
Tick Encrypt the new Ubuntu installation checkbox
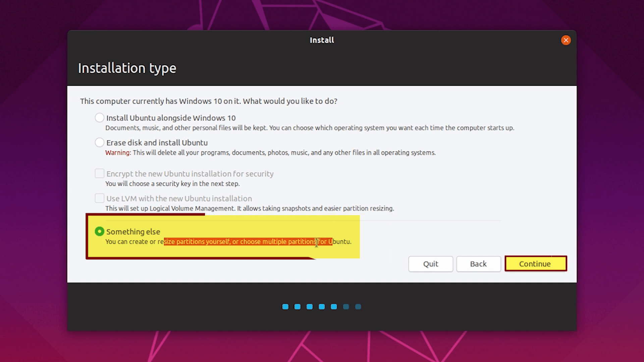99,173
